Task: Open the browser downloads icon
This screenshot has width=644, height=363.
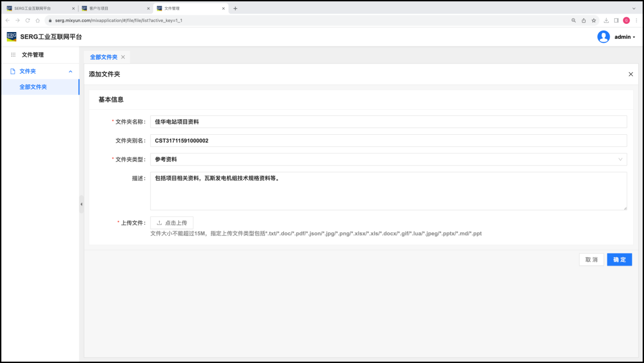Action: 606,20
